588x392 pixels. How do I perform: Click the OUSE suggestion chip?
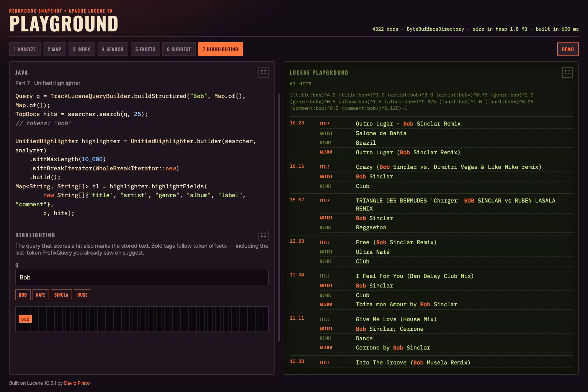point(82,295)
